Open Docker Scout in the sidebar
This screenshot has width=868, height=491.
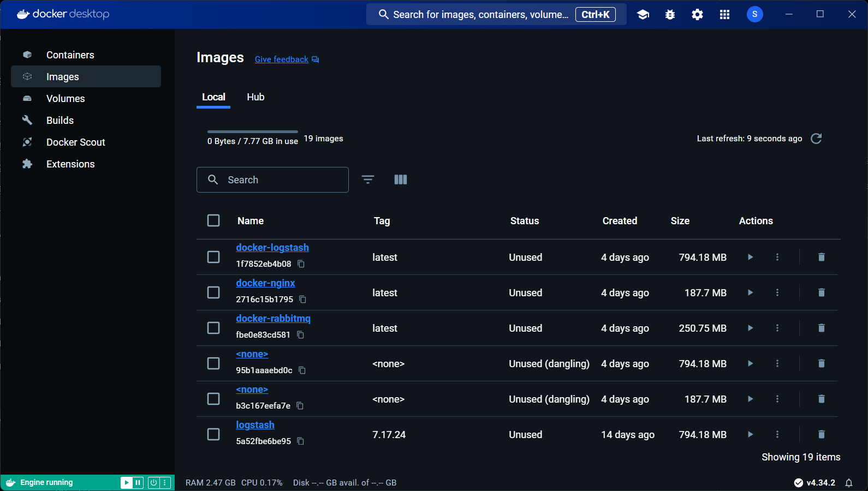(86, 142)
